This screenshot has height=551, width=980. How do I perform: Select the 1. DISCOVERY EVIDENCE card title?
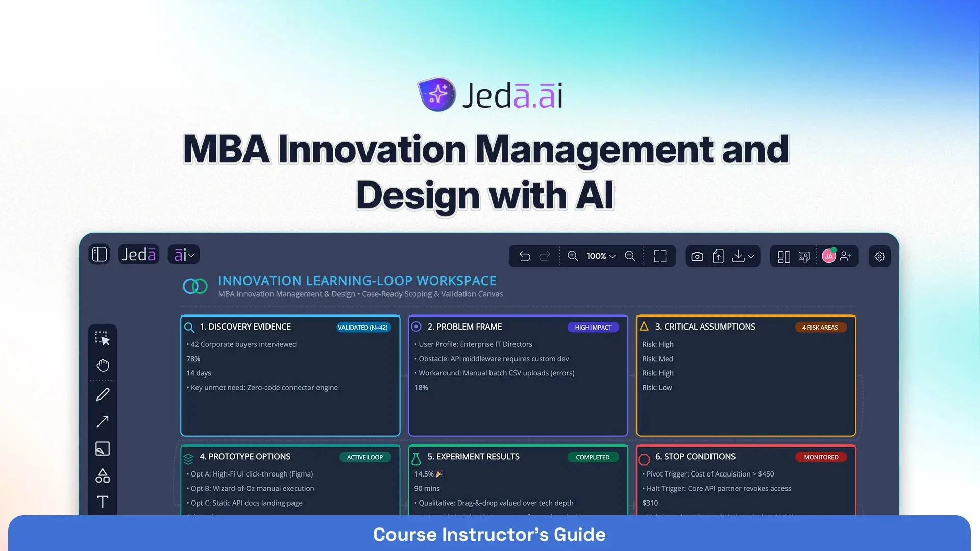tap(246, 327)
